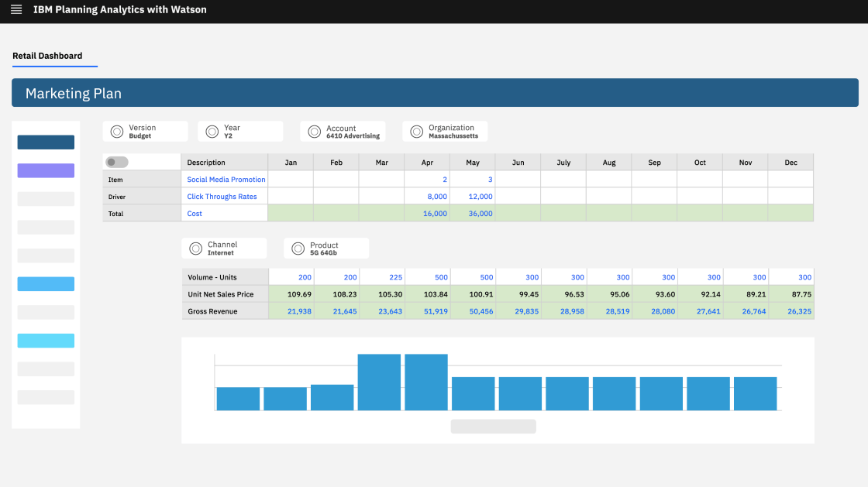
Task: Click Driver value 12,000 in May
Action: pyautogui.click(x=473, y=197)
